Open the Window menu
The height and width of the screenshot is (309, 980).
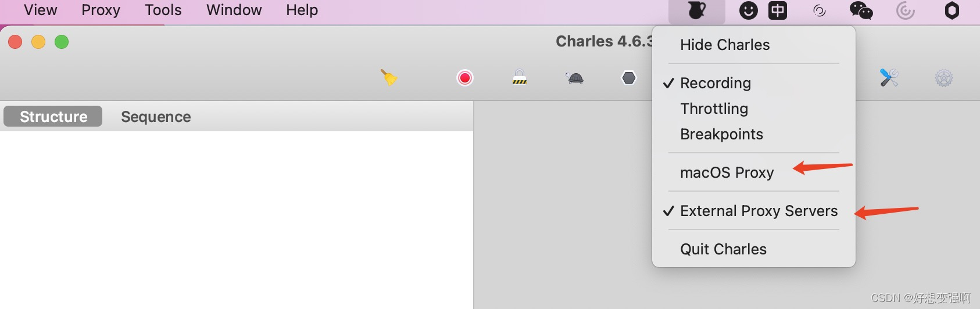coord(234,10)
